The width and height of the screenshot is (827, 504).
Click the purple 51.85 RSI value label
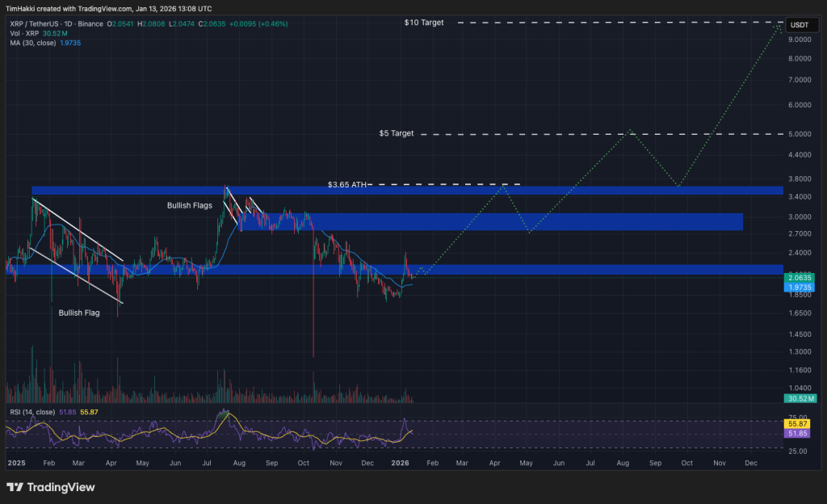[x=800, y=433]
